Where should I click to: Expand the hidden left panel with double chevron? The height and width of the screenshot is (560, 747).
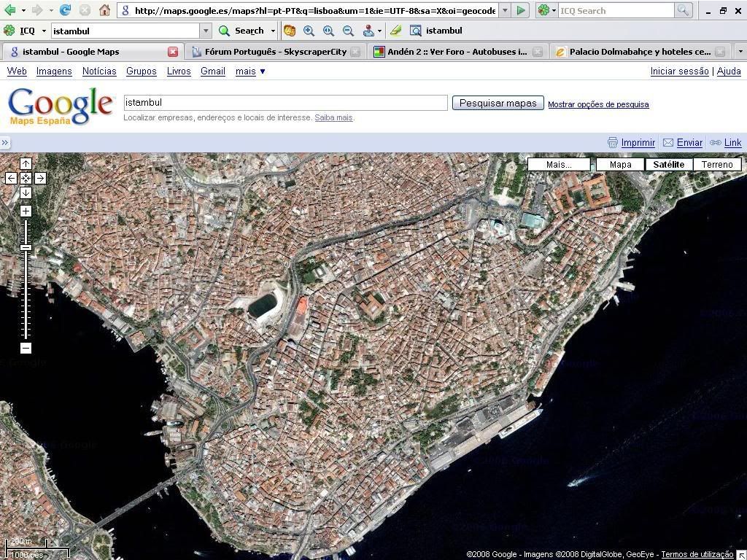point(4,143)
